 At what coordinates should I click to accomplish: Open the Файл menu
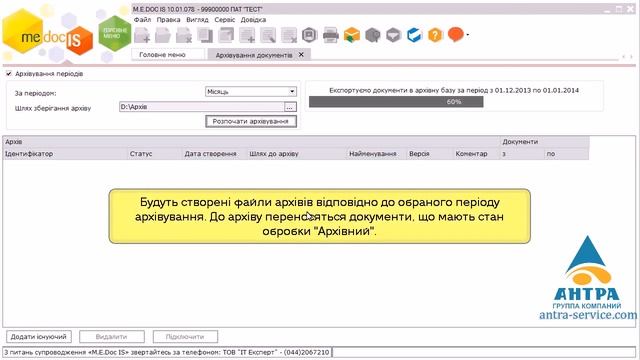point(142,20)
